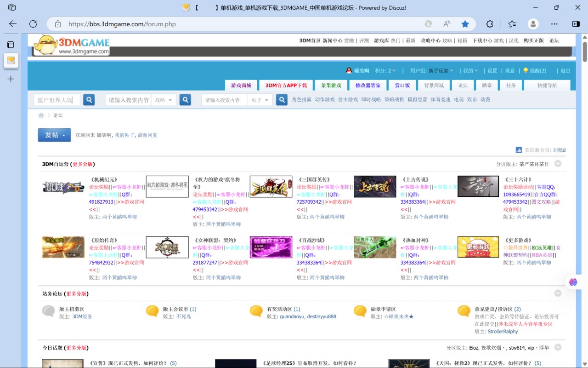Collapse the 3DM自运营 section
This screenshot has height=368, width=588.
coord(558,163)
